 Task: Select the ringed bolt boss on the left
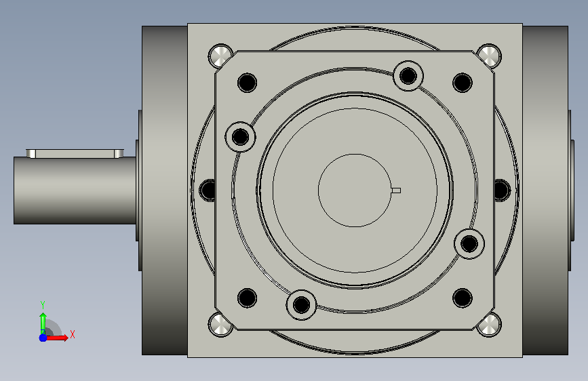click(240, 137)
